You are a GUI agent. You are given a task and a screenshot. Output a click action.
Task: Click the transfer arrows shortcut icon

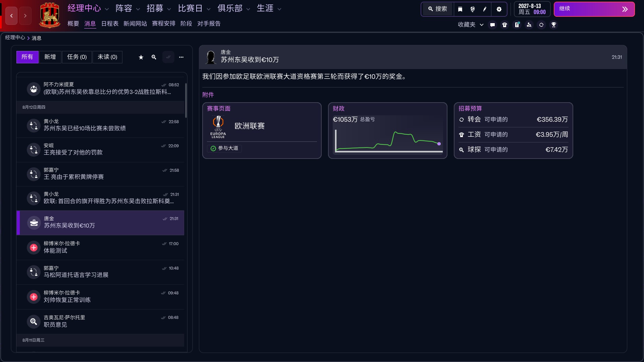pyautogui.click(x=541, y=25)
